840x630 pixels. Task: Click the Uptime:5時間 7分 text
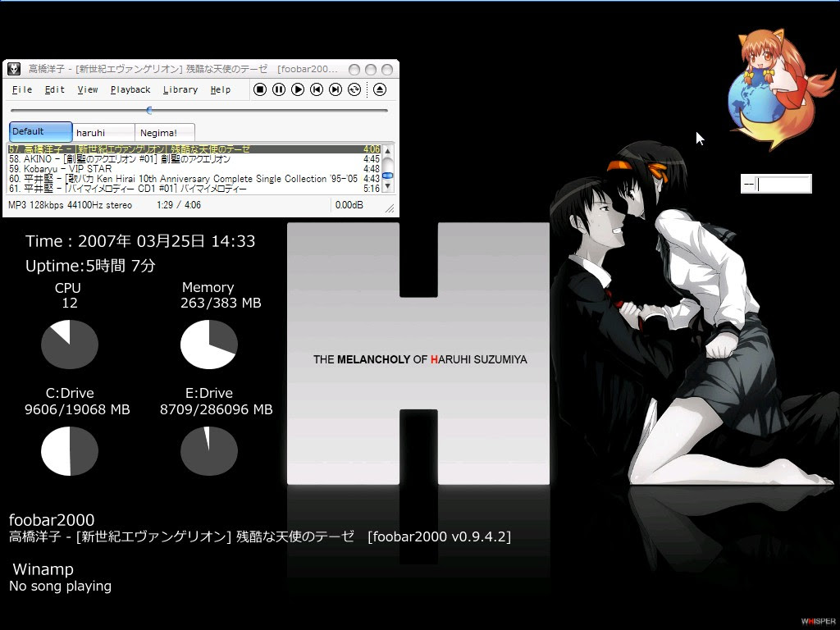pyautogui.click(x=90, y=266)
